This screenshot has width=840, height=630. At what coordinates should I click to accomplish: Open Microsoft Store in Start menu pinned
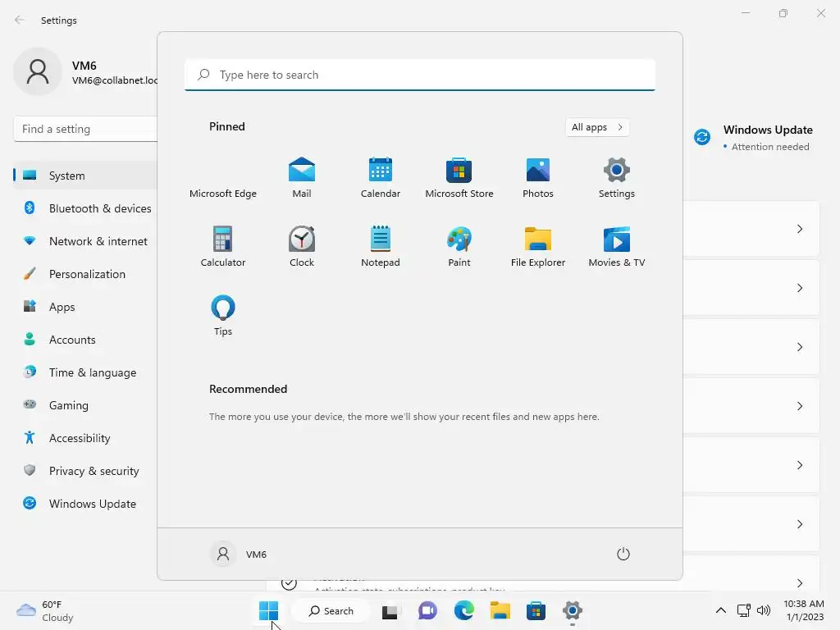click(459, 177)
